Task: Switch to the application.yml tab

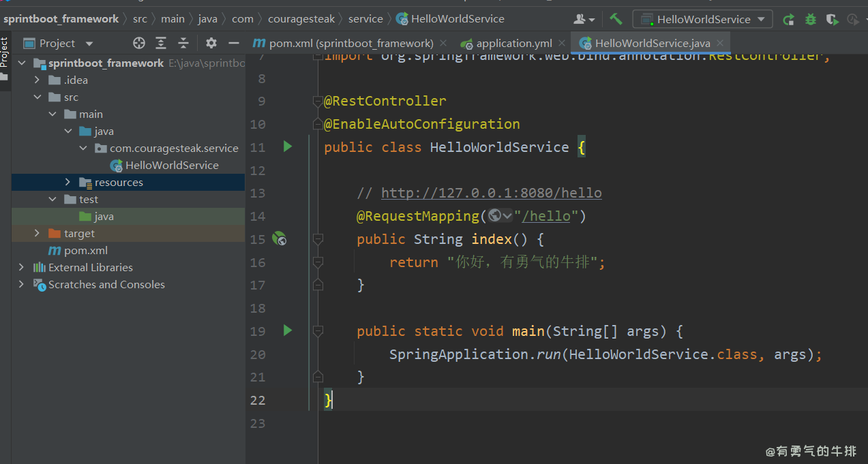Action: 513,43
